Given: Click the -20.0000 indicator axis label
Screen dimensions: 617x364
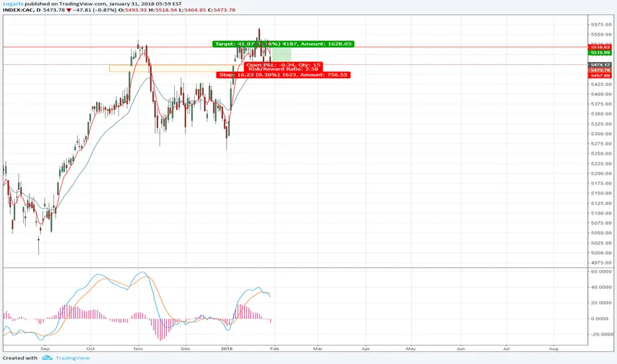Looking at the screenshot, I should pos(602,334).
